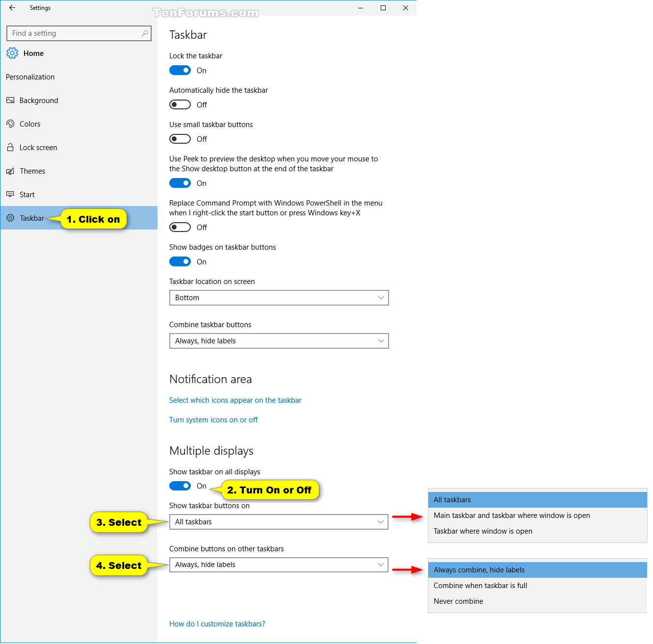Open the Themes settings page
Screen dimensions: 653x644
(32, 171)
